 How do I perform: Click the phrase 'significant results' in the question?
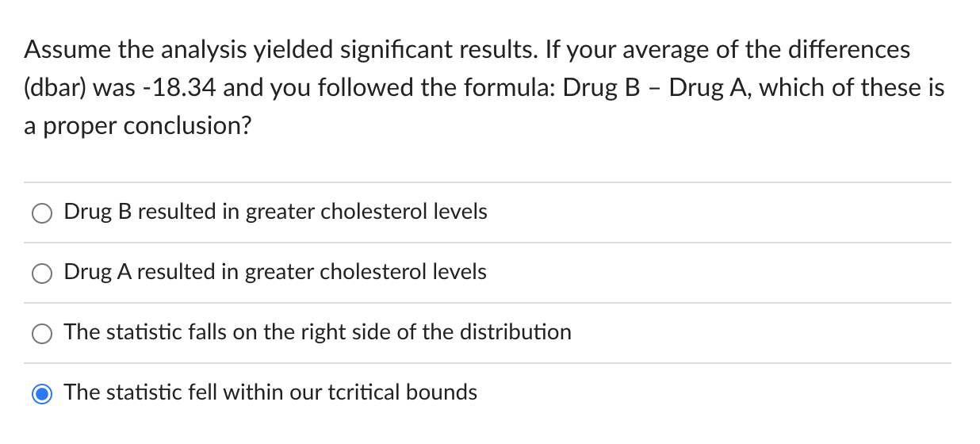(x=448, y=50)
